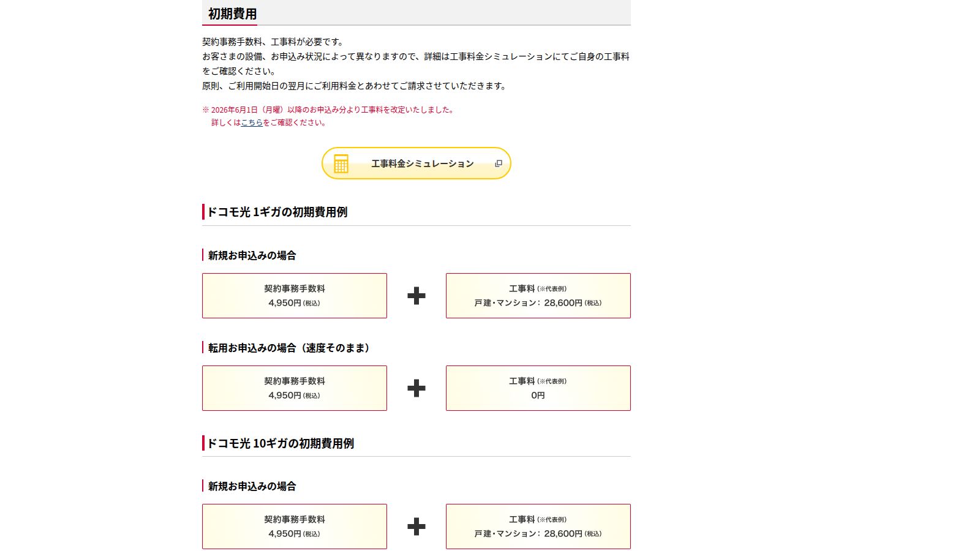Click 転用お申込みの場合（速度そのまま） subheading
Screen dimensions: 980x551
tap(291, 348)
